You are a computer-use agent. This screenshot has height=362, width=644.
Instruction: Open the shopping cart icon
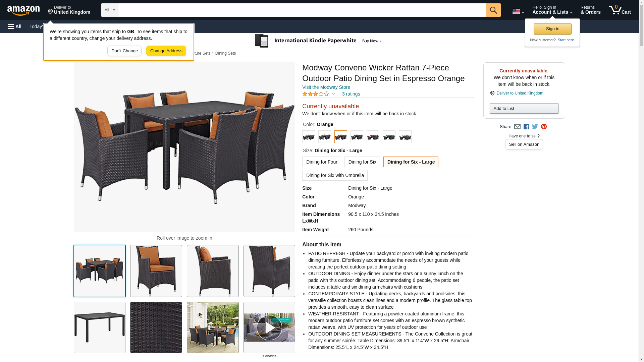(620, 10)
